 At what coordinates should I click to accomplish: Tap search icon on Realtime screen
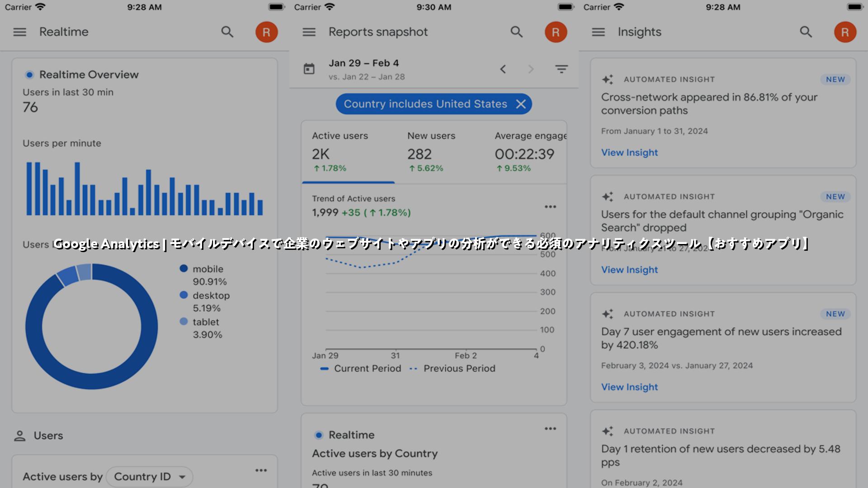tap(227, 32)
